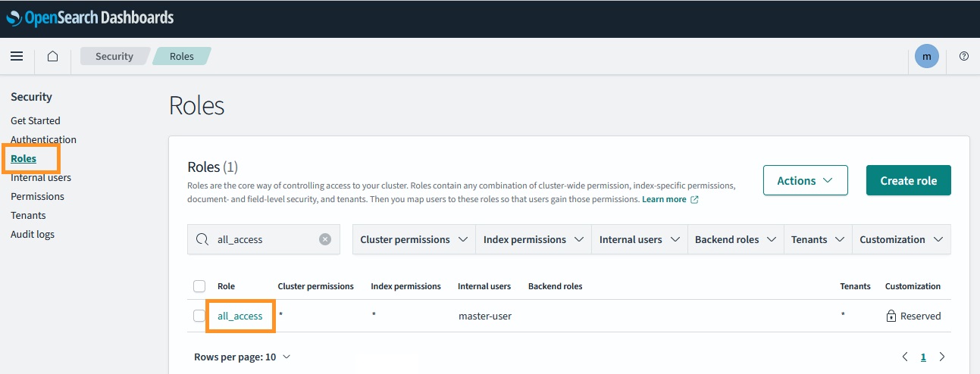Select all roles with header checkbox
Screen dimensions: 980x374
[x=199, y=286]
